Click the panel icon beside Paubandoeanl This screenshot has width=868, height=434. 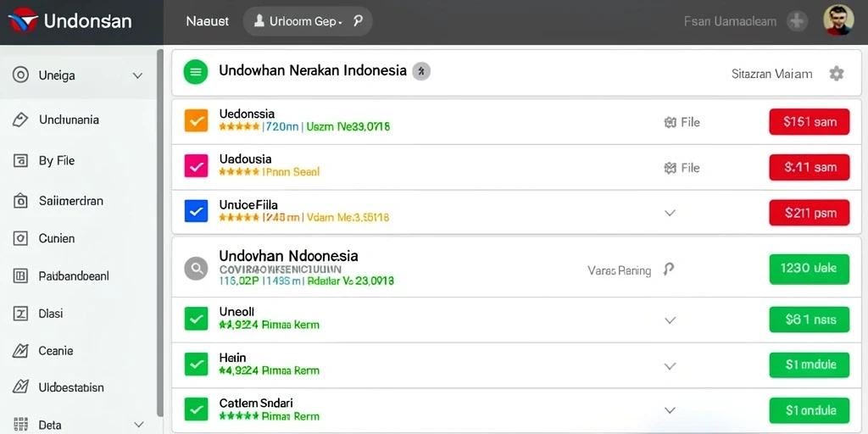point(20,275)
